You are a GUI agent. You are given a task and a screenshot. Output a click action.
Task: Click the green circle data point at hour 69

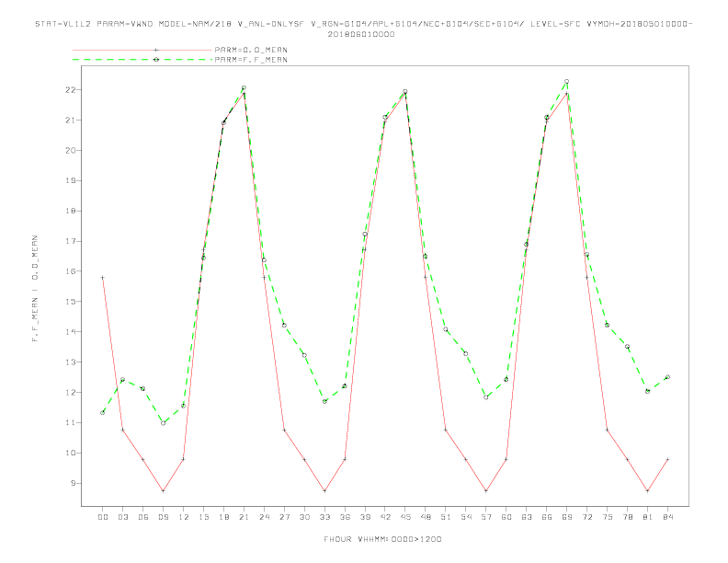pos(566,81)
